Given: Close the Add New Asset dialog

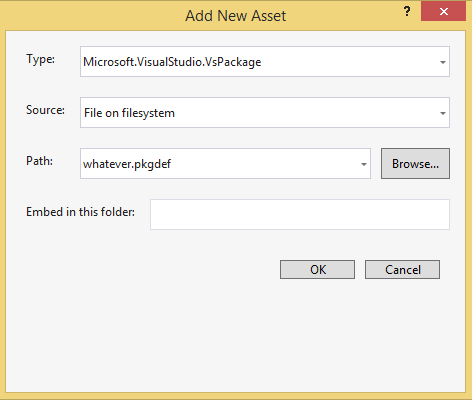Looking at the screenshot, I should click(443, 12).
